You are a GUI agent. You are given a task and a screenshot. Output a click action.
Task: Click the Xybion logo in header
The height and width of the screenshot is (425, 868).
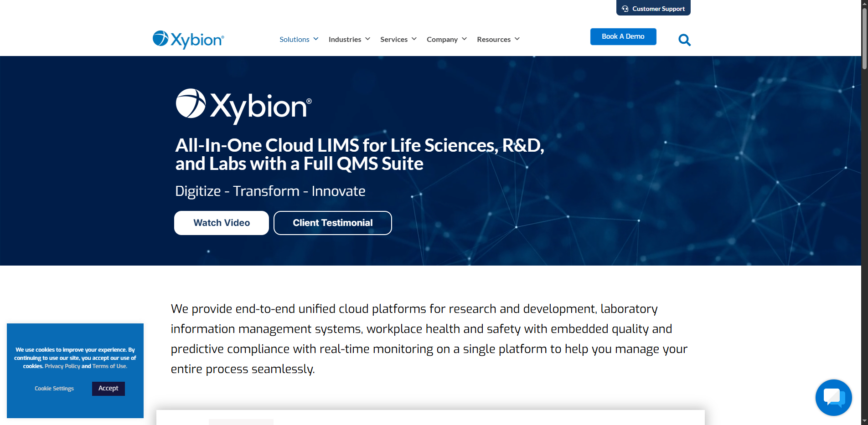[x=188, y=40]
